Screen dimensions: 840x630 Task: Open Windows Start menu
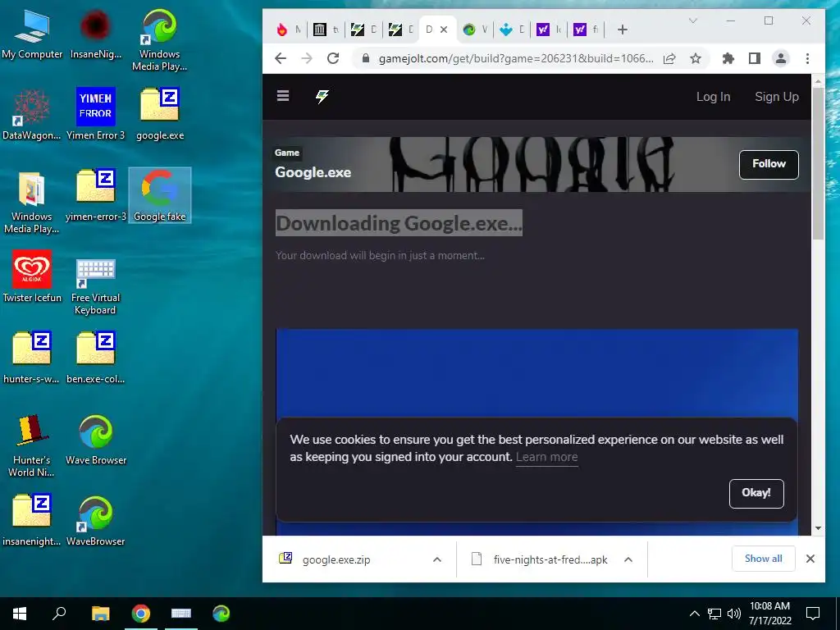[x=20, y=614]
